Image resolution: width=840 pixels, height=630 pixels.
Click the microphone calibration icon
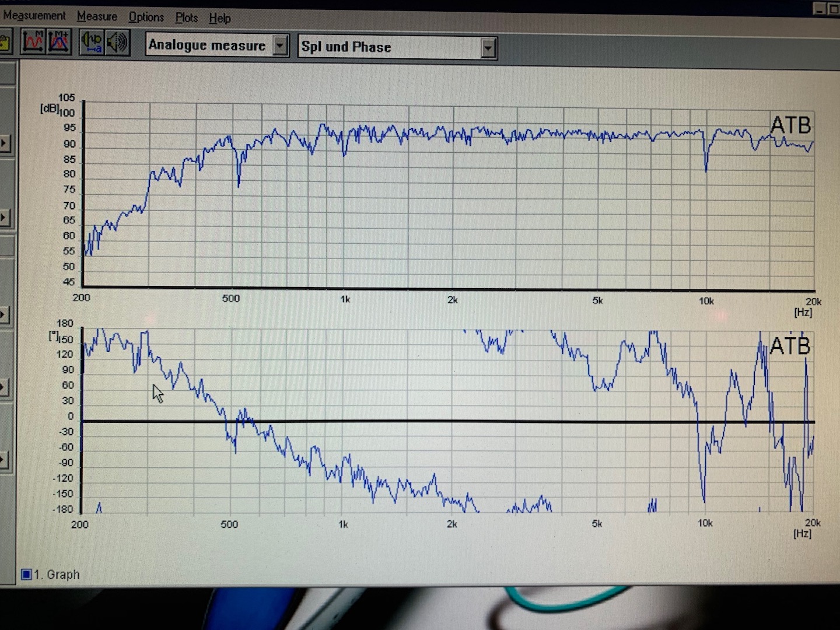click(x=92, y=42)
